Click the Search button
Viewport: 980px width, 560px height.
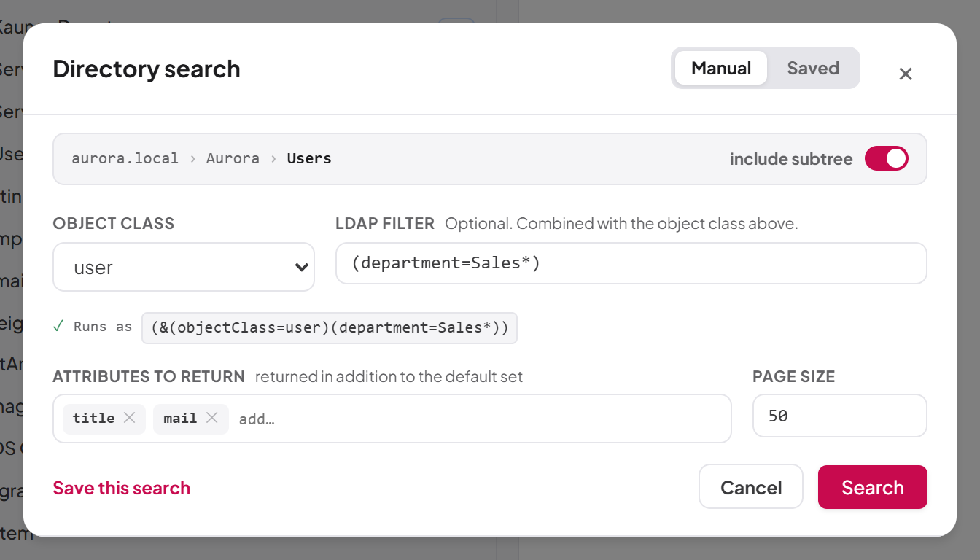tap(873, 487)
